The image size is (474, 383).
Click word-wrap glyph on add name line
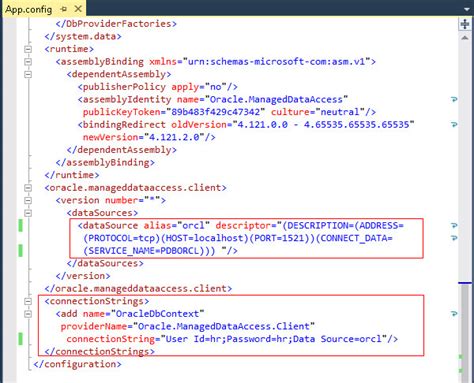[454, 314]
